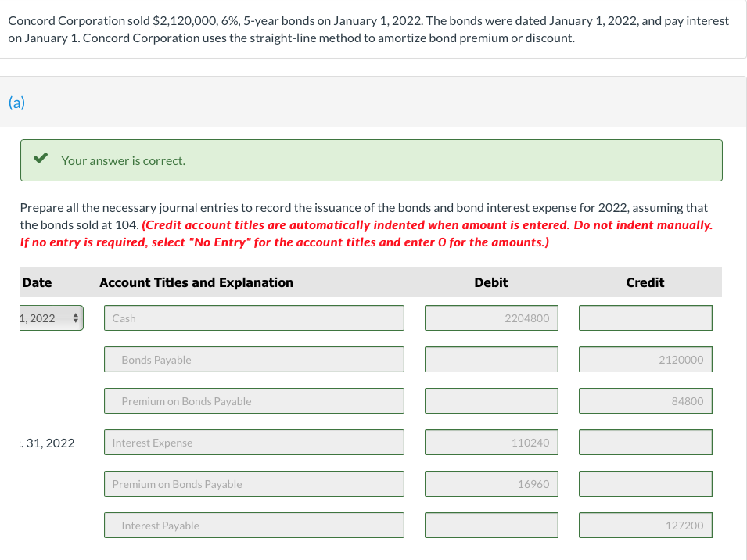Click the Debit column header
This screenshot has width=747, height=560.
click(491, 282)
